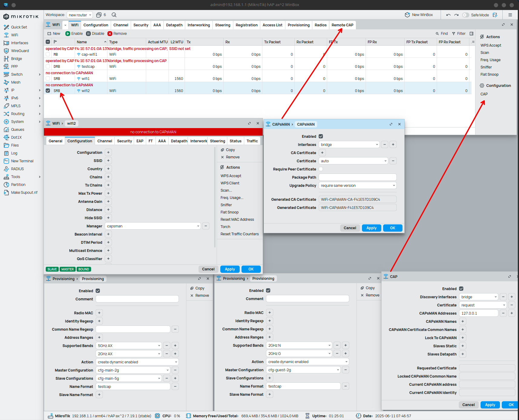
Task: Click the CAPsMAN Addresses 127.0.0.1 field
Action: tap(478, 313)
